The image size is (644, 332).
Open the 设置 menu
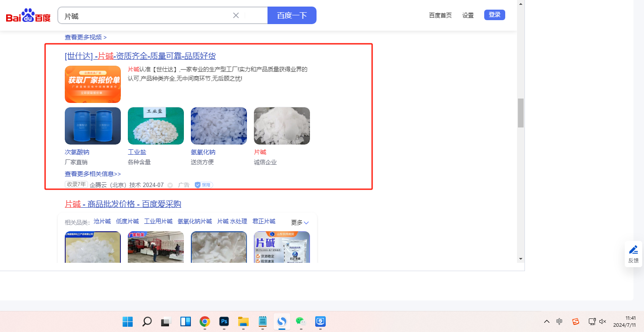tap(468, 15)
